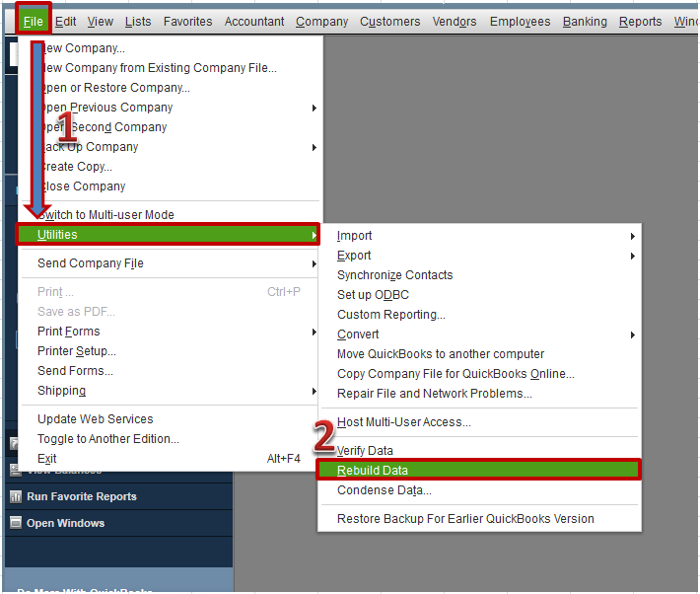Choose Move QuickBooks to another computer

441,353
